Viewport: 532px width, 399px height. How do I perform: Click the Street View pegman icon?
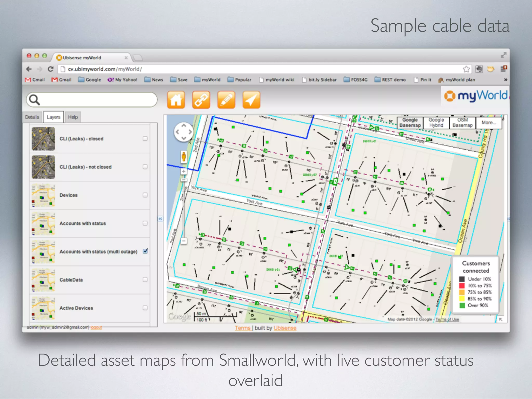point(184,157)
